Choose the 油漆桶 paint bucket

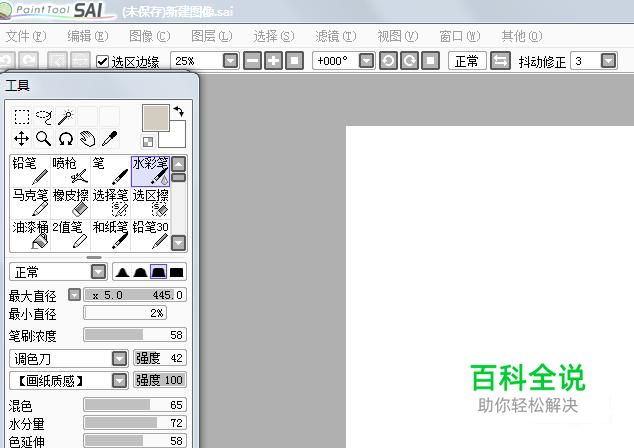coord(30,235)
